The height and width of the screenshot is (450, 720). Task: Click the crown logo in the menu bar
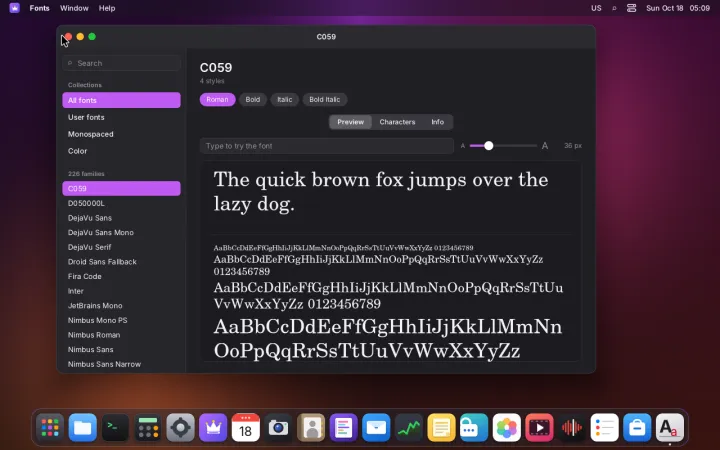(x=15, y=8)
